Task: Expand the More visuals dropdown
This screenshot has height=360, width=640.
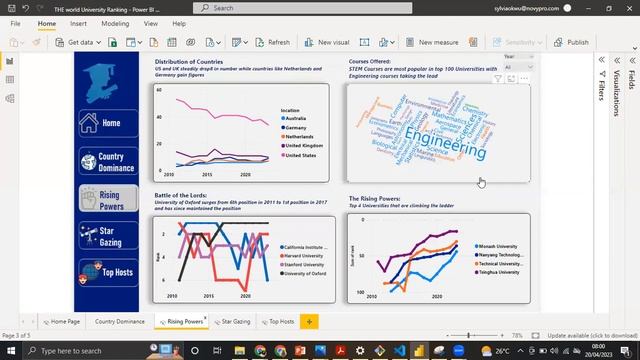Action: click(x=392, y=42)
